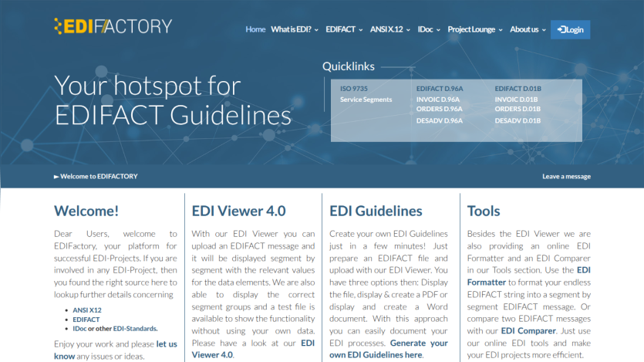The width and height of the screenshot is (644, 362).
Task: Click the EDI Guidelines heading
Action: coord(376,211)
